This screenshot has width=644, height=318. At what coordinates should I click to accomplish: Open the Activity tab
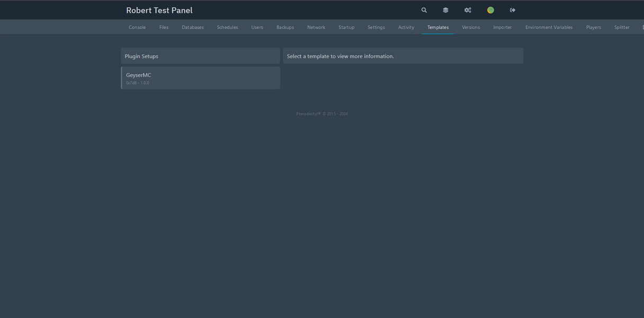(x=406, y=27)
